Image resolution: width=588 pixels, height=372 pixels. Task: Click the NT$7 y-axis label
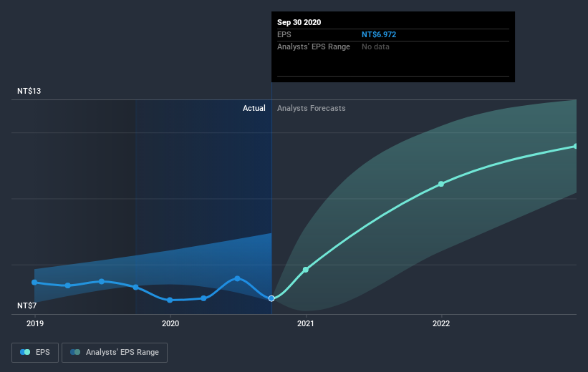tap(26, 305)
